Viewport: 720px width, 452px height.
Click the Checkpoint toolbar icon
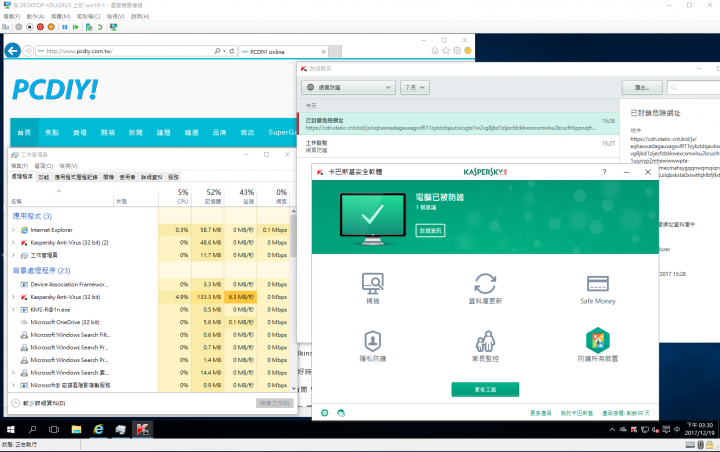point(89,27)
